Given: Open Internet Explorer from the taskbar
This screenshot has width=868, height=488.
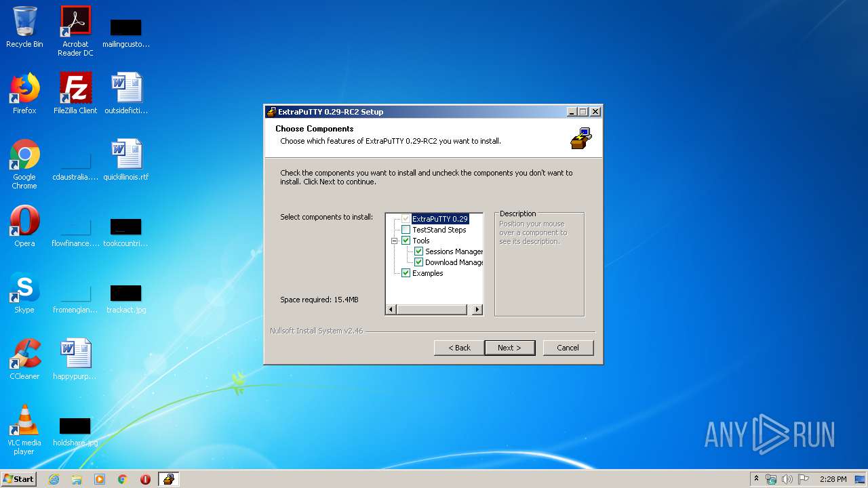Looking at the screenshot, I should point(54,479).
